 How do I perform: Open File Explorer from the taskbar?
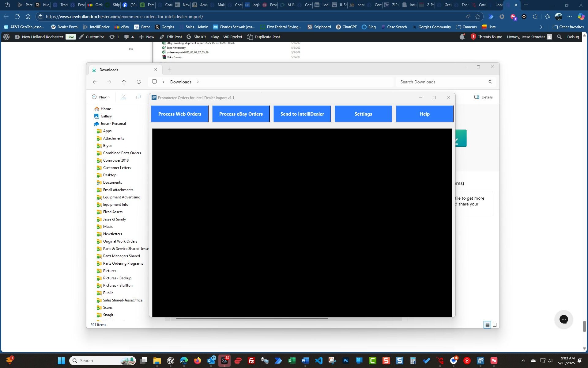(x=157, y=361)
